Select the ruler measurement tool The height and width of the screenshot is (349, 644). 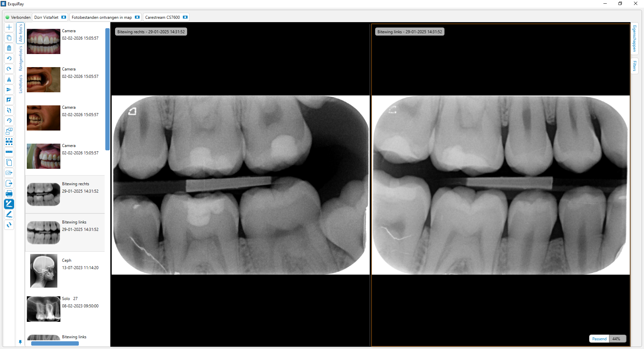pyautogui.click(x=9, y=152)
